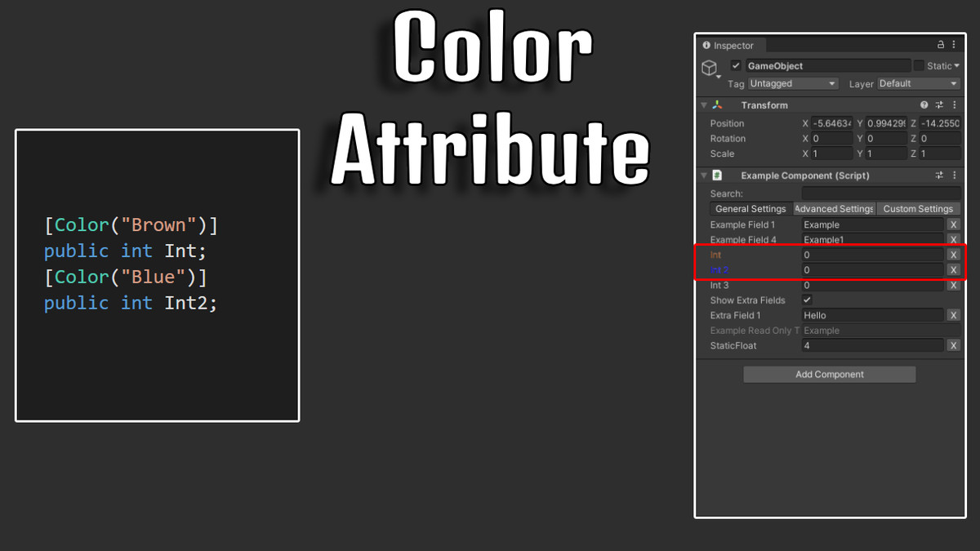Disable the Show Extra Fields checkbox
This screenshot has height=551, width=980.
tap(807, 300)
